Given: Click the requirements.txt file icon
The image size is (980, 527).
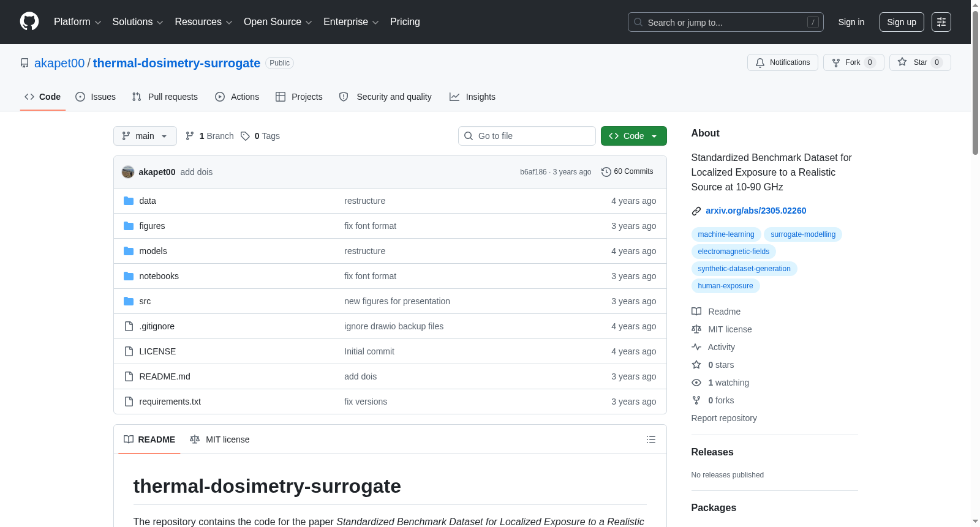Looking at the screenshot, I should pyautogui.click(x=129, y=402).
